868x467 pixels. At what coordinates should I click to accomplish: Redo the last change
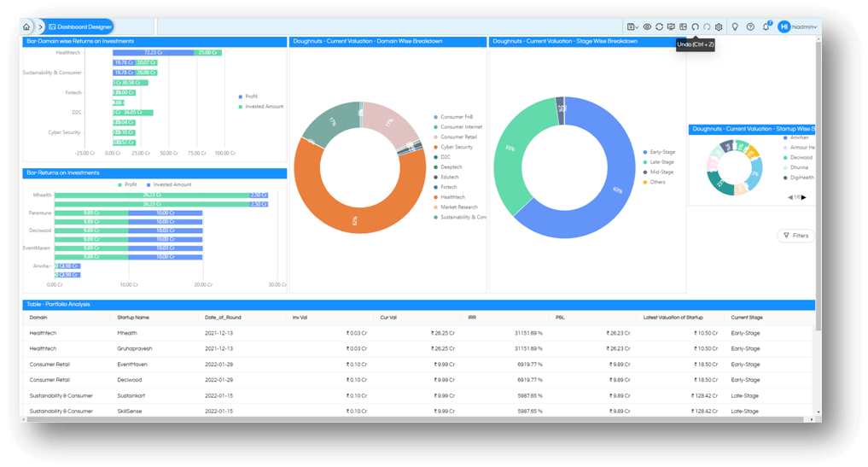[x=707, y=26]
